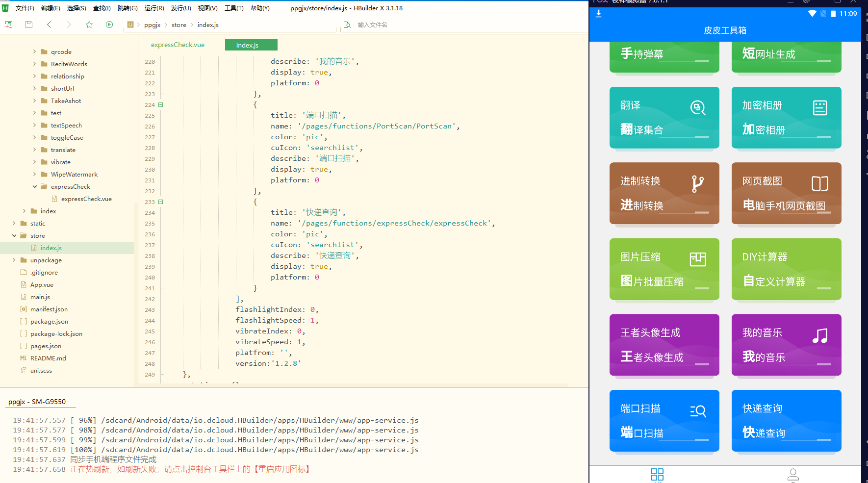Tap the 图片压缩 image icon
Image resolution: width=868 pixels, height=483 pixels.
[x=698, y=259]
